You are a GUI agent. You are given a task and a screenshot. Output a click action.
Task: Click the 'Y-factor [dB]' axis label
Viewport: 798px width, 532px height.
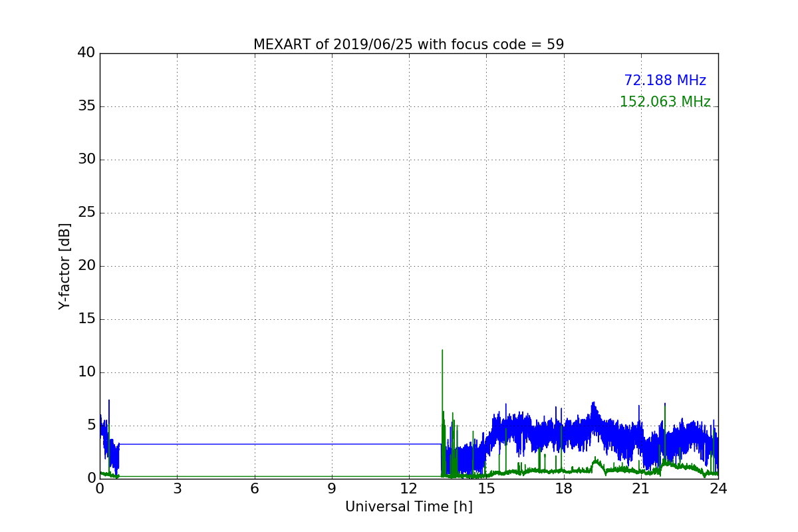(65, 266)
